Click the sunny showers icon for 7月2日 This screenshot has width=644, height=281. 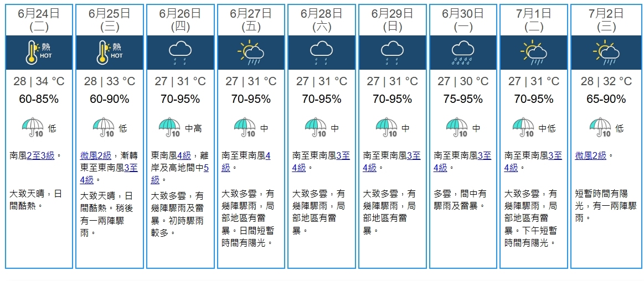[x=606, y=53]
